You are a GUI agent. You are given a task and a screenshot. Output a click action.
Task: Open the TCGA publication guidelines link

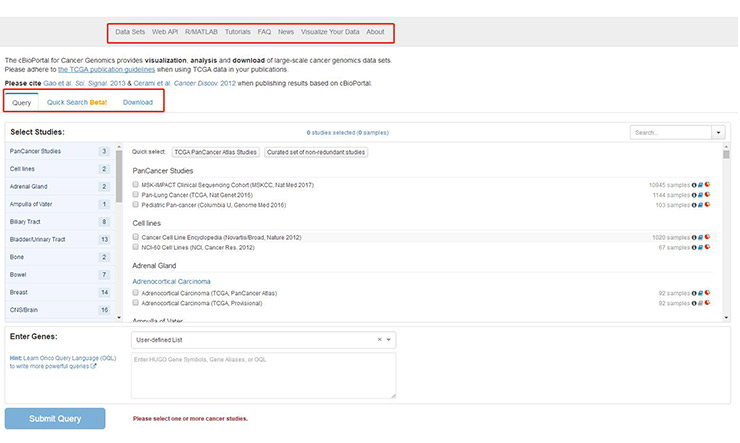pyautogui.click(x=106, y=69)
